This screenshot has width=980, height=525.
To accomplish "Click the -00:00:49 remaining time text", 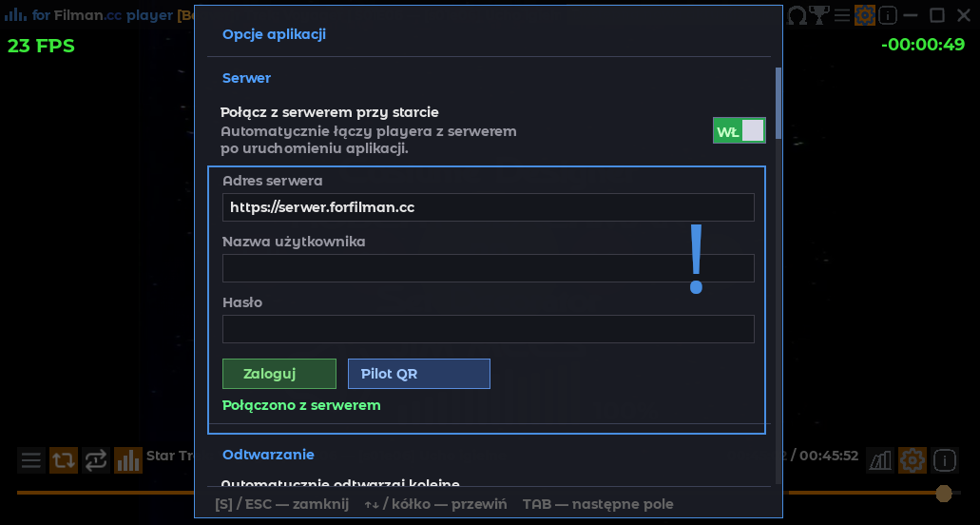I will point(923,45).
